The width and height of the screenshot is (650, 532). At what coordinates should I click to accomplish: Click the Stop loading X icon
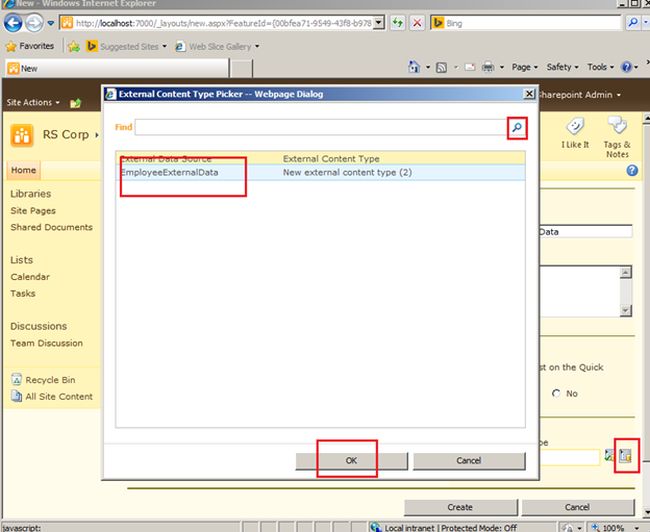[x=417, y=23]
